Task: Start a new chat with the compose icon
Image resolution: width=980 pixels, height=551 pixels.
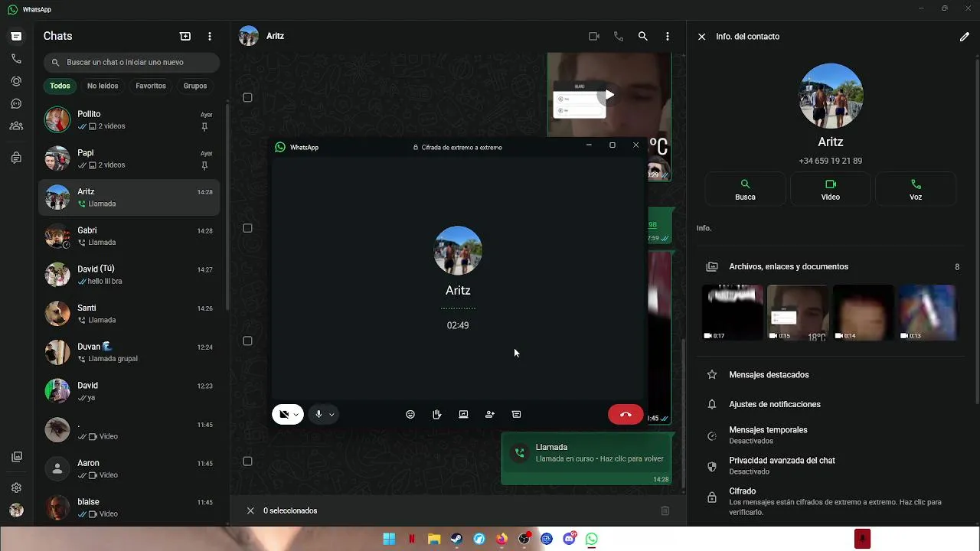Action: (185, 36)
